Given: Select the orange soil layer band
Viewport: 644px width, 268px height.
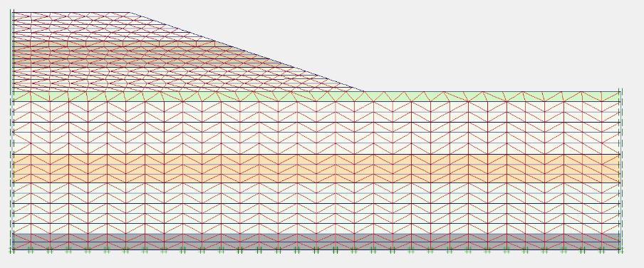Looking at the screenshot, I should [316, 168].
